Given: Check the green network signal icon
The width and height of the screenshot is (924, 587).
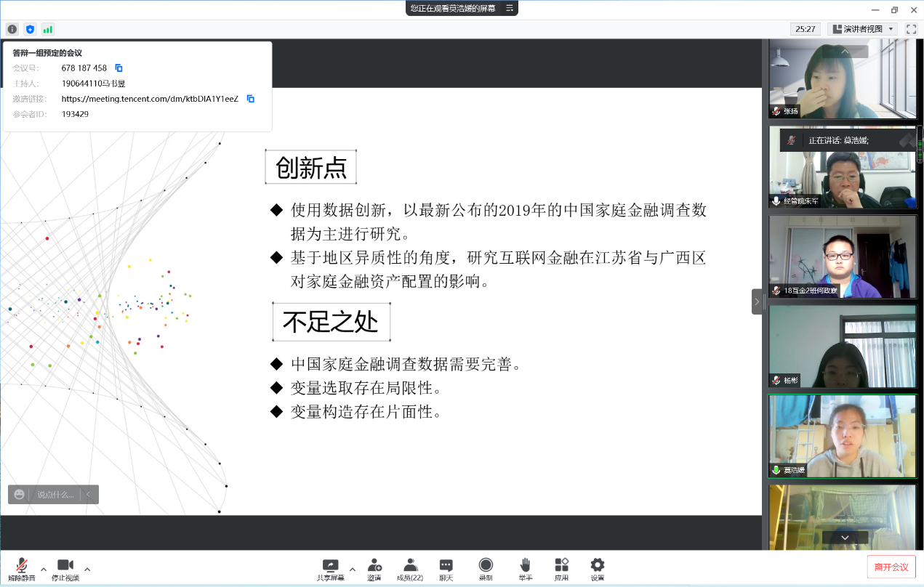Looking at the screenshot, I should (48, 29).
